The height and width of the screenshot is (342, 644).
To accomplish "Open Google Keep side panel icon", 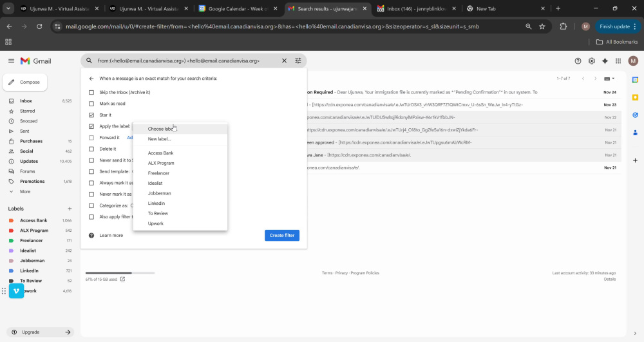I will pos(635,97).
